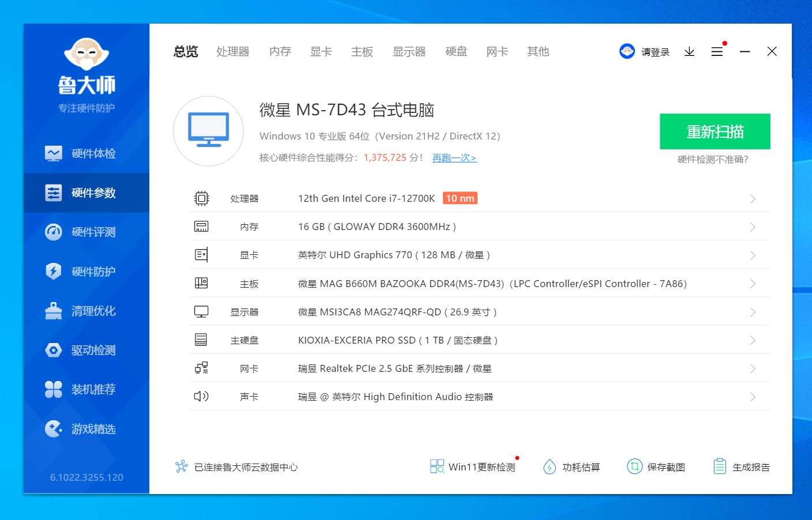Open the 功耗估算 tool
Screen dimensions: 812x520
[x=572, y=467]
